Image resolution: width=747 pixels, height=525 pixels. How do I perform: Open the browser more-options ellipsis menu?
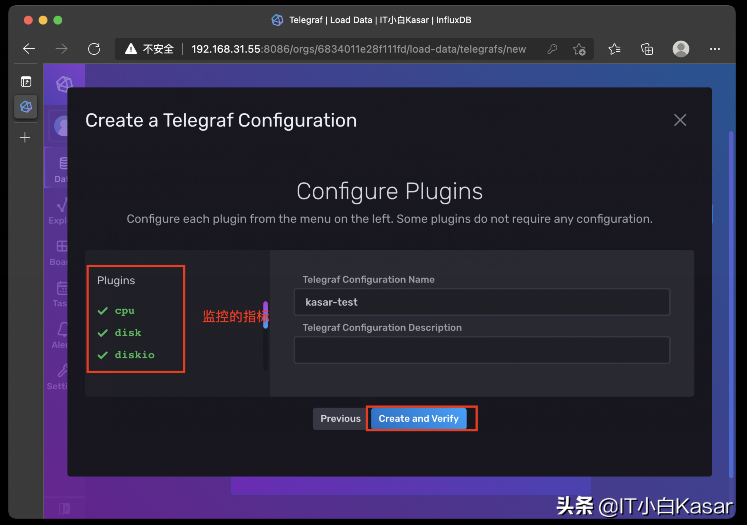(715, 49)
